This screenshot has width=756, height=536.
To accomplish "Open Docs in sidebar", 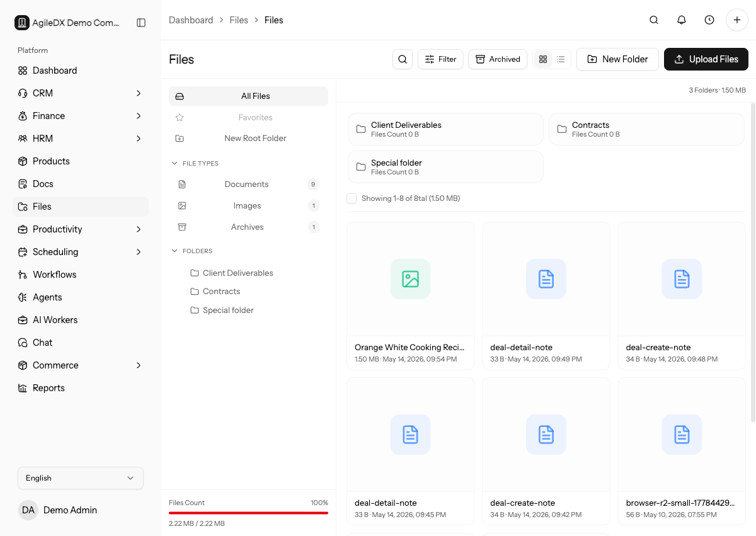I will pyautogui.click(x=81, y=184).
